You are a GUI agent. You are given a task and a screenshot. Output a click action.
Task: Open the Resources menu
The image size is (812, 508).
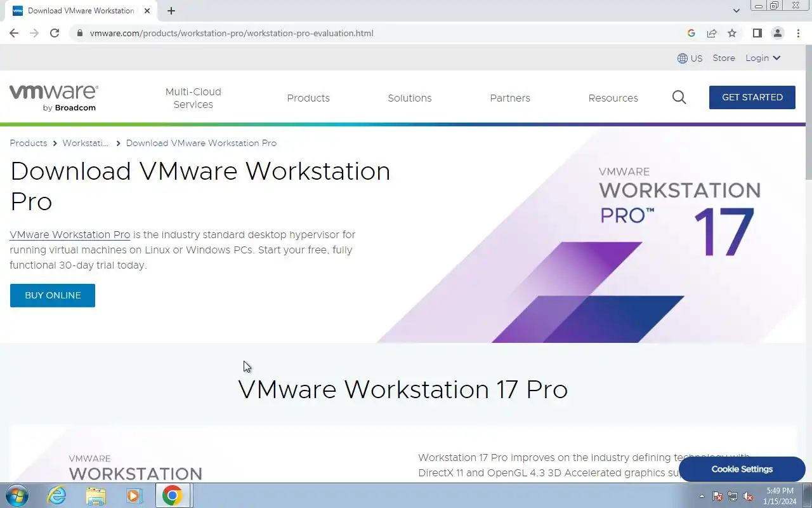[x=613, y=98]
